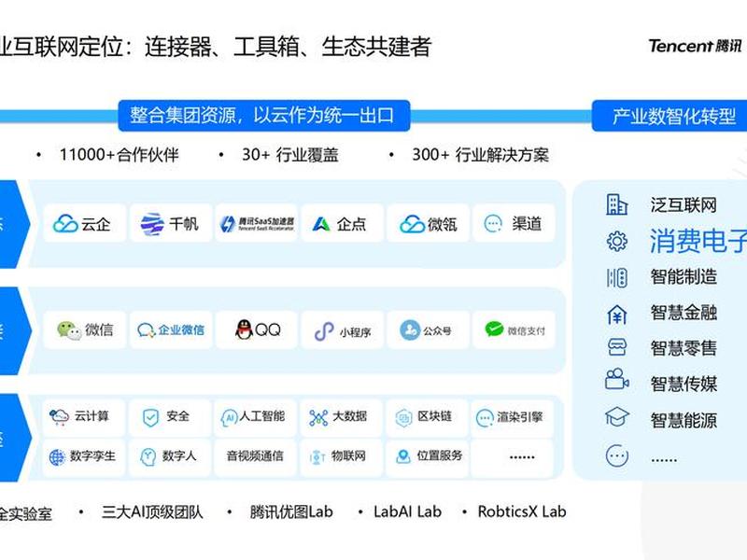Click the 物联网 device icon

click(x=317, y=457)
